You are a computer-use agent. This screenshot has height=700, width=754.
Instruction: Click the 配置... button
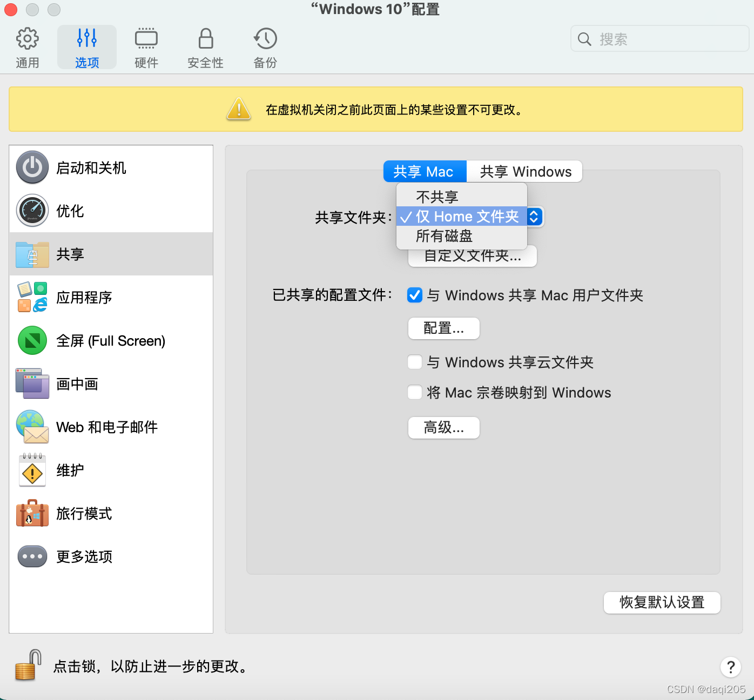click(x=444, y=328)
